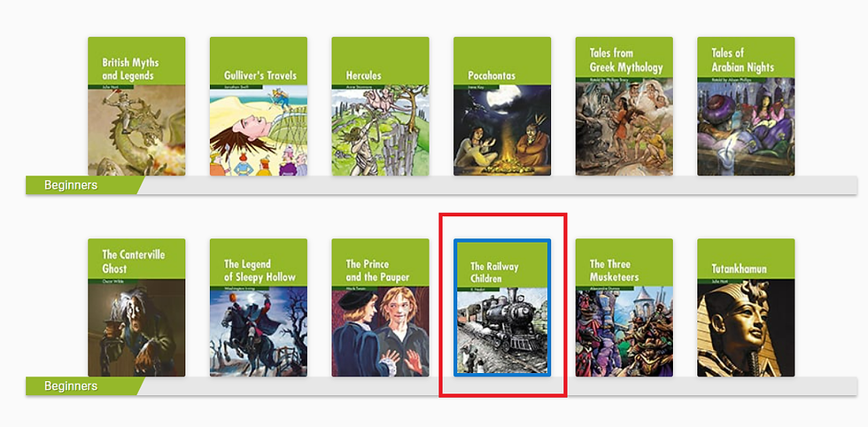Click the Gulliver's Travels title text

(x=260, y=75)
